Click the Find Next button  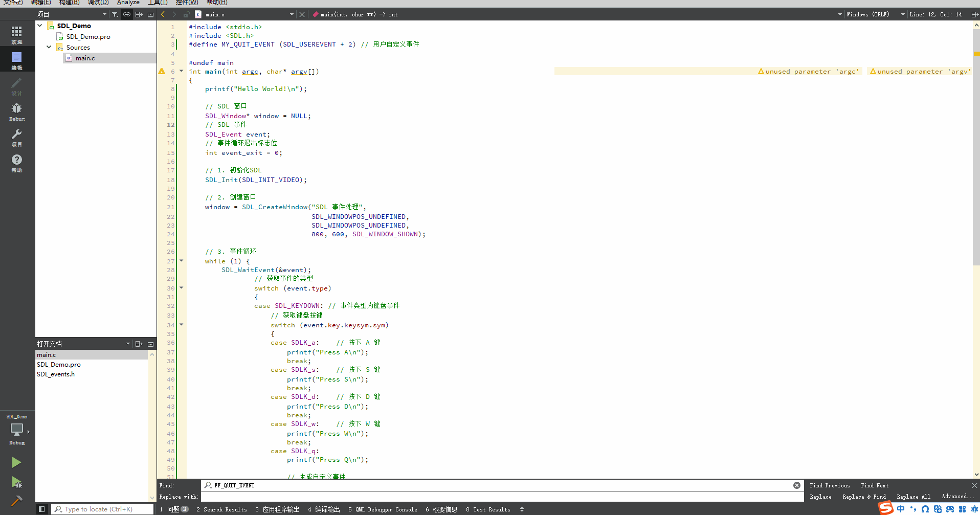pos(875,485)
